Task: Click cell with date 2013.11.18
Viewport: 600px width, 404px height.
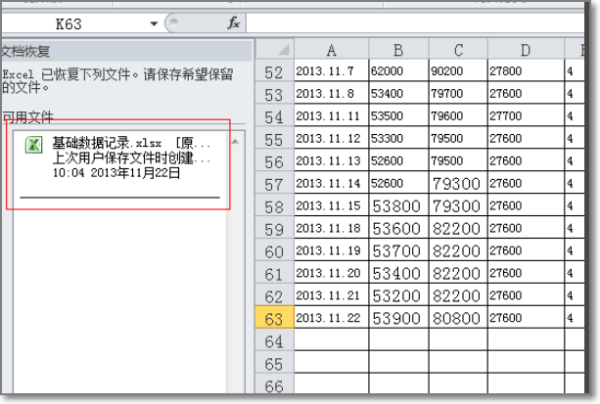Action: click(x=331, y=228)
